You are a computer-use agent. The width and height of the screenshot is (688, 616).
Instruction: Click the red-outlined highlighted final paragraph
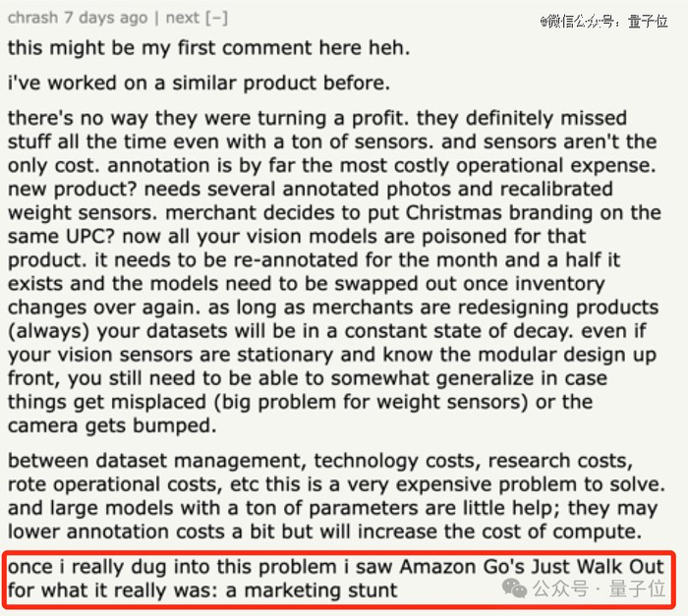pos(334,579)
